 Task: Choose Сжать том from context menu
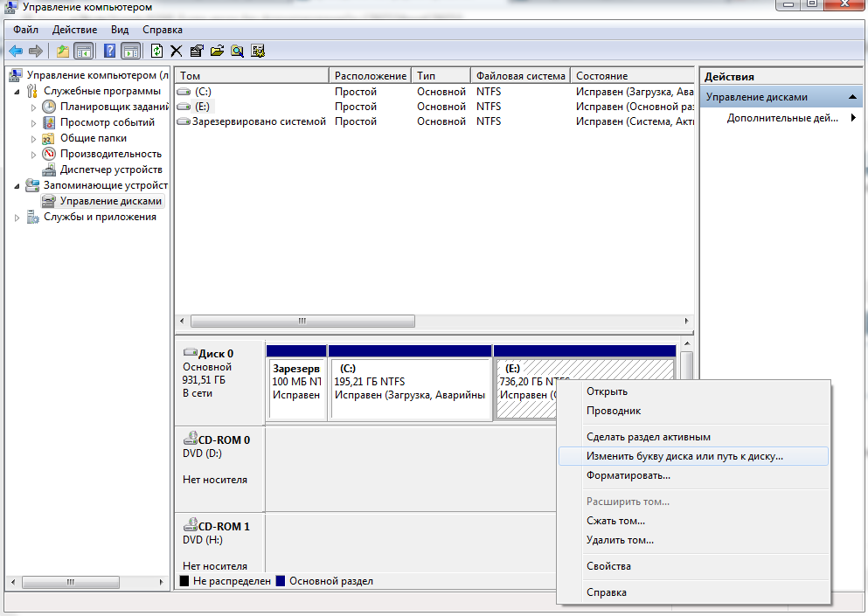click(693, 521)
